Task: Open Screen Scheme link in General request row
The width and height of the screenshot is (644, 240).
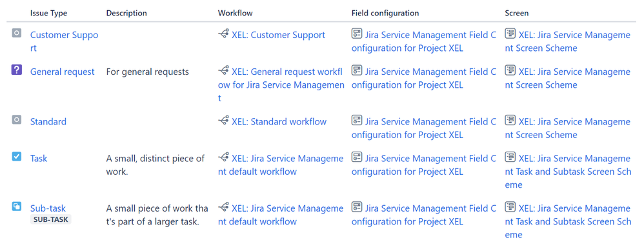Action: [568, 78]
